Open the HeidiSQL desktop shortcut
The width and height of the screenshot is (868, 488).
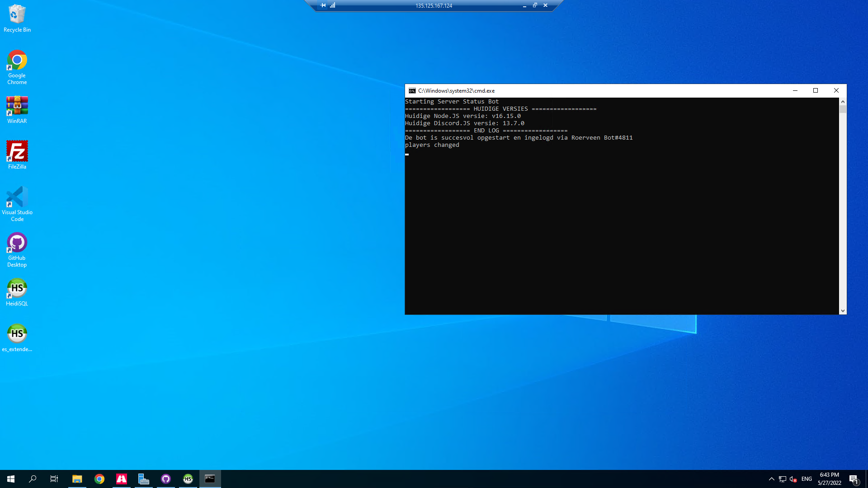point(17,288)
